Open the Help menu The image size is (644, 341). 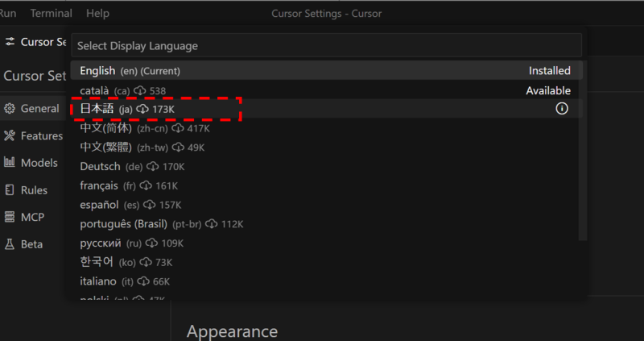click(97, 14)
